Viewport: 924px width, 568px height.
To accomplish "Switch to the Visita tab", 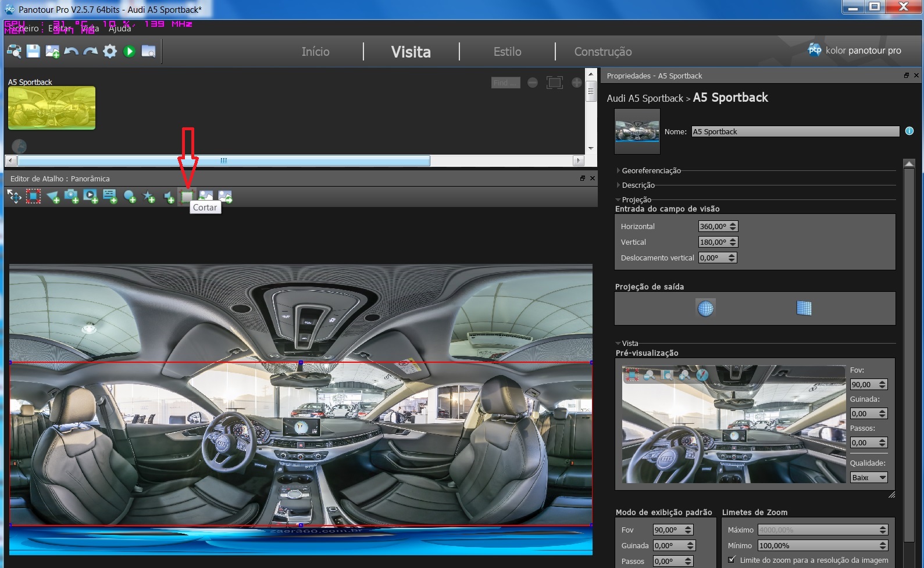I will click(411, 52).
